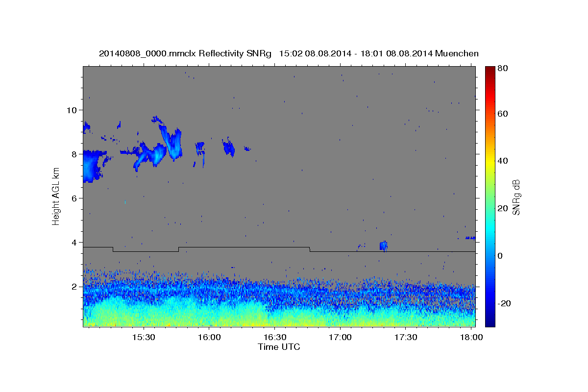Click the 'SNRg dB' colorbar label
Image resolution: width=588 pixels, height=392 pixels.
515,197
